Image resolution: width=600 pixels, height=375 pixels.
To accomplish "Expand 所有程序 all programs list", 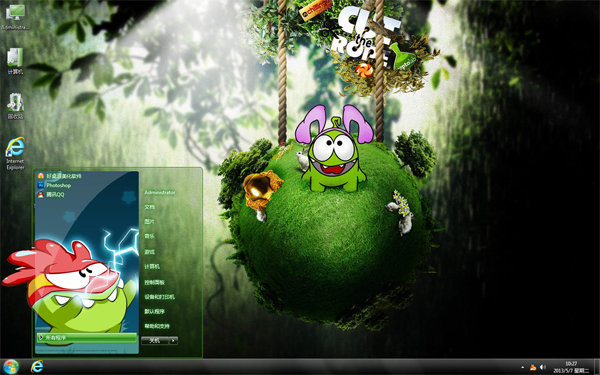I will point(87,338).
